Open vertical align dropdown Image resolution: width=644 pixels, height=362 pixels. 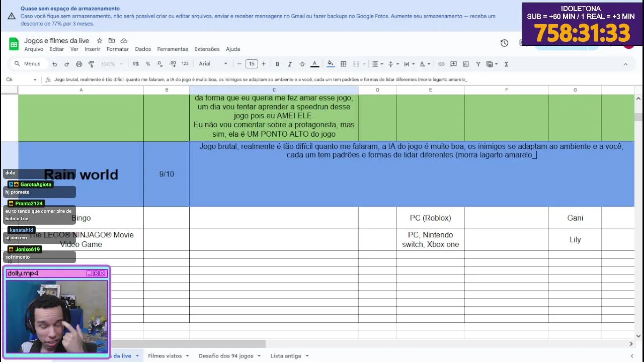[x=393, y=64]
